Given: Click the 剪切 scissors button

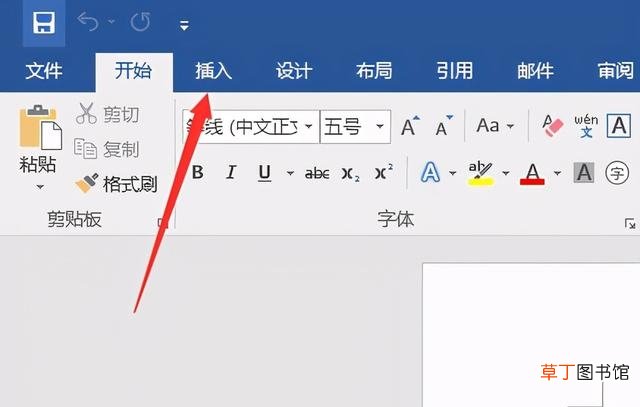Looking at the screenshot, I should click(x=108, y=114).
